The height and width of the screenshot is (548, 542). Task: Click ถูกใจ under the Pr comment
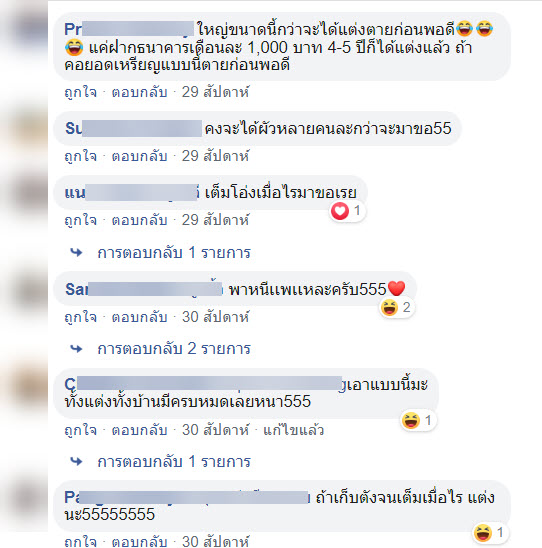[x=81, y=92]
